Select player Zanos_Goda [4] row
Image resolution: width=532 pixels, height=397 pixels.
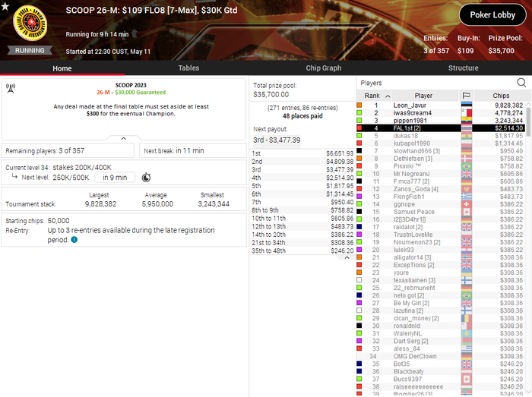pyautogui.click(x=440, y=189)
